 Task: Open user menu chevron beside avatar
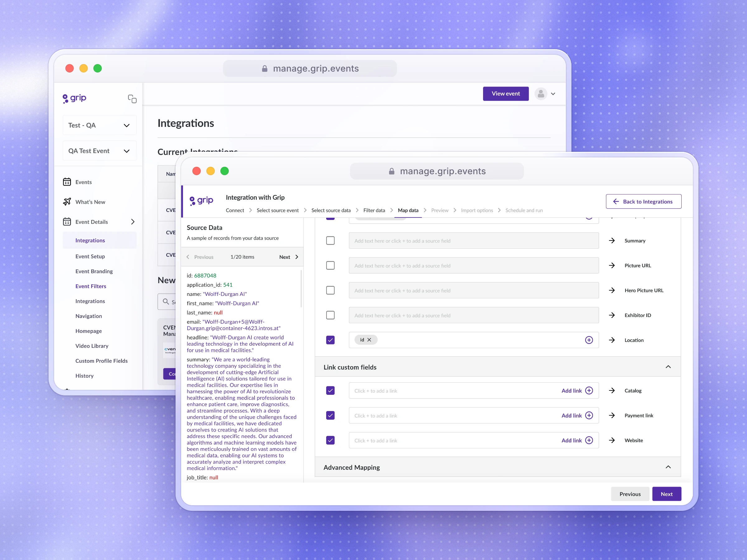tap(553, 94)
